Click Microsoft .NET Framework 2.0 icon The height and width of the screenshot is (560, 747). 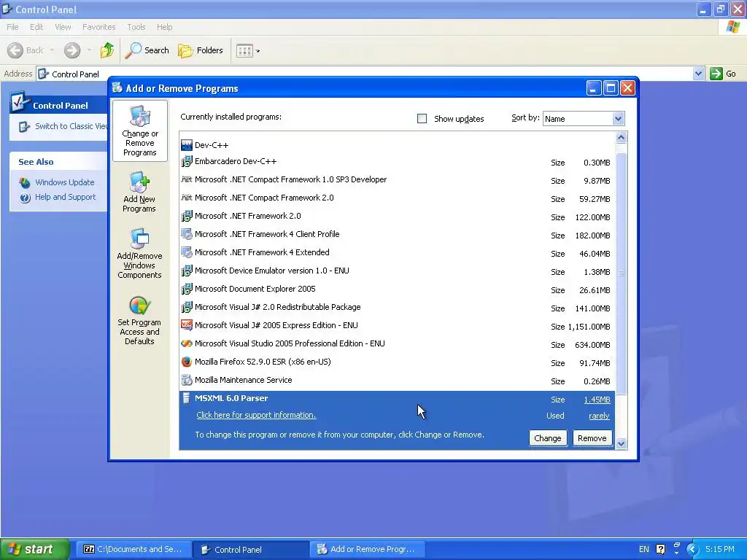point(187,216)
